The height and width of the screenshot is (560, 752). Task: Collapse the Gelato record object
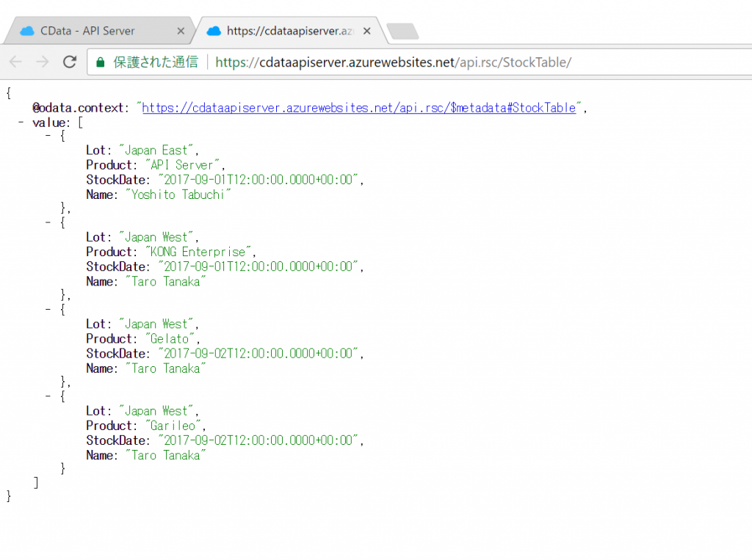tap(48, 309)
